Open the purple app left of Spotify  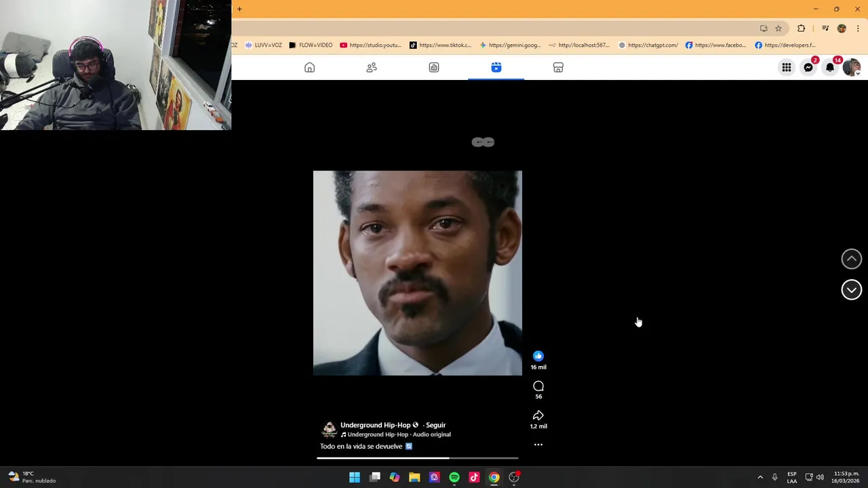[x=435, y=477]
